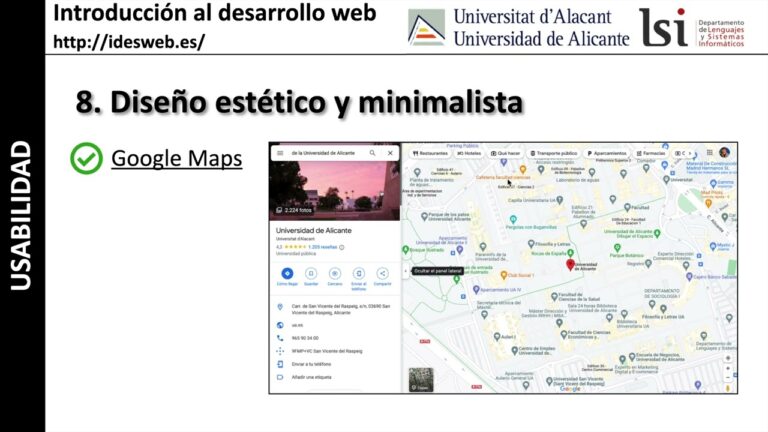Click the Compartir share icon
This screenshot has width=768, height=432.
click(383, 273)
